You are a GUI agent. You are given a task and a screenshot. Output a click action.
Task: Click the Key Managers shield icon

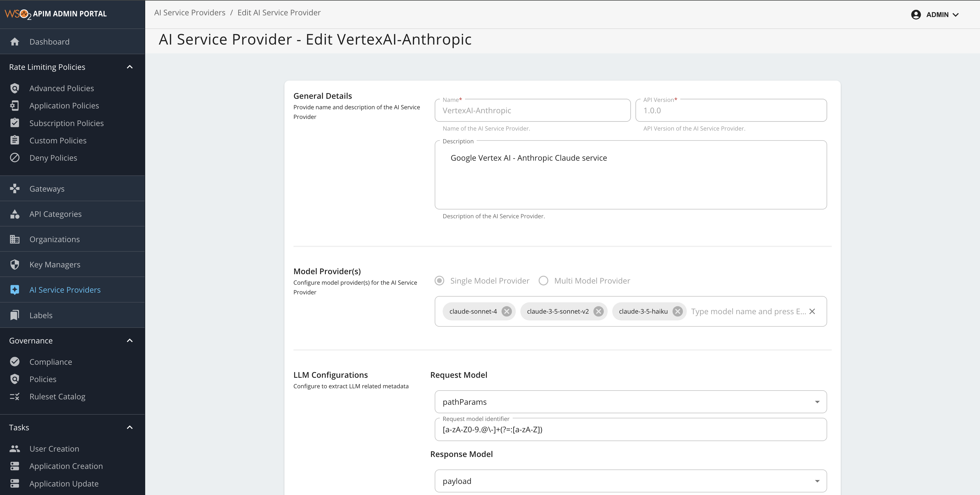point(15,265)
